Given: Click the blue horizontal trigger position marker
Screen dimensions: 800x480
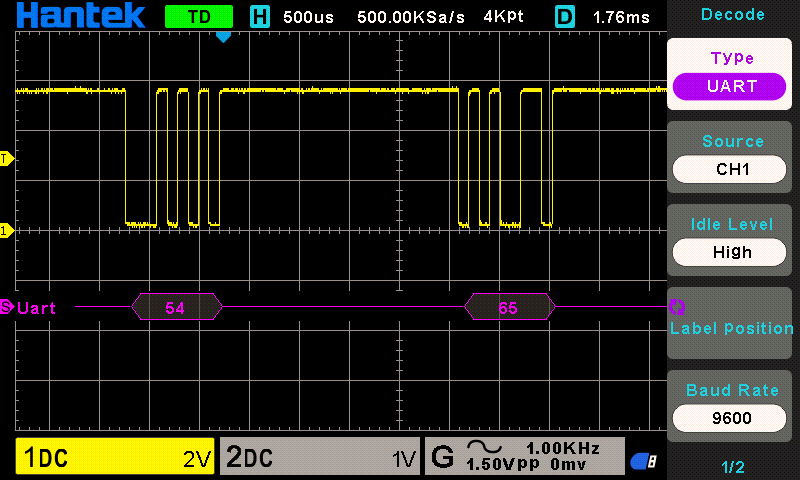Looking at the screenshot, I should click(x=223, y=37).
